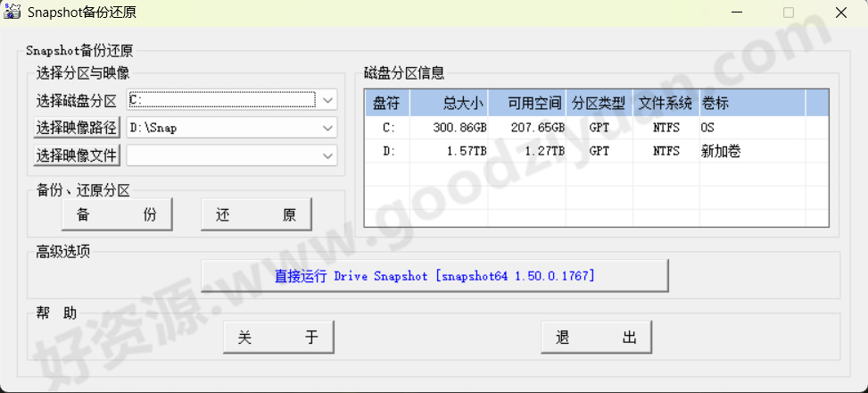Click the 新加卷 volume label cell
The width and height of the screenshot is (868, 393).
tap(753, 151)
